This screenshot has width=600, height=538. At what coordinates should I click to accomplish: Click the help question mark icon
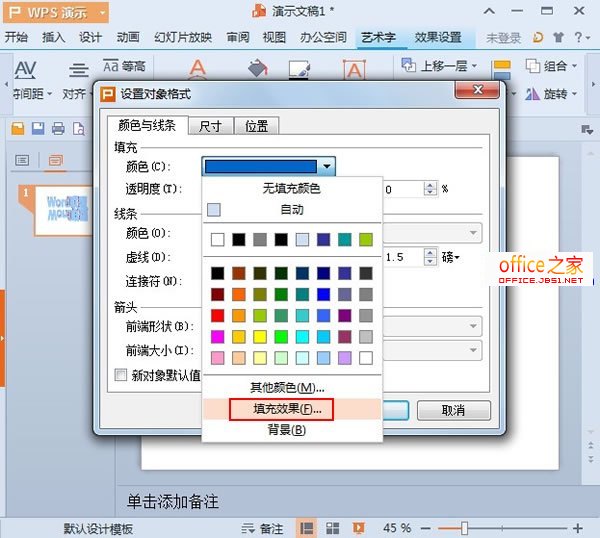coord(578,37)
